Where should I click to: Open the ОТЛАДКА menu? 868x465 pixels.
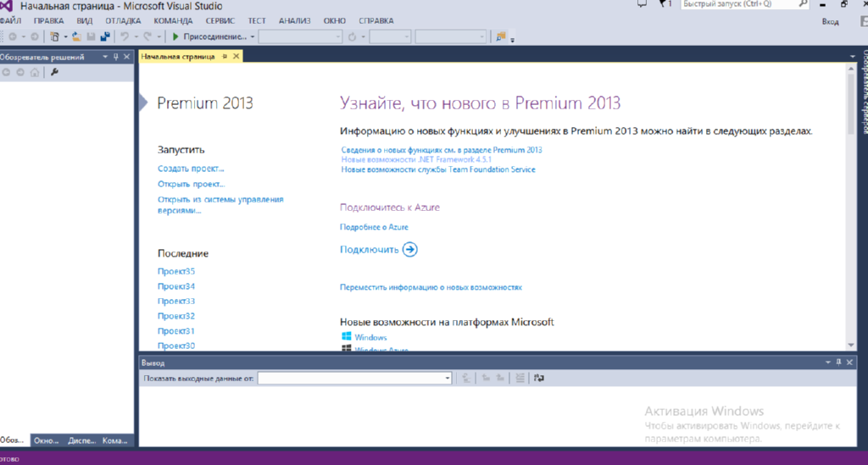tap(123, 21)
